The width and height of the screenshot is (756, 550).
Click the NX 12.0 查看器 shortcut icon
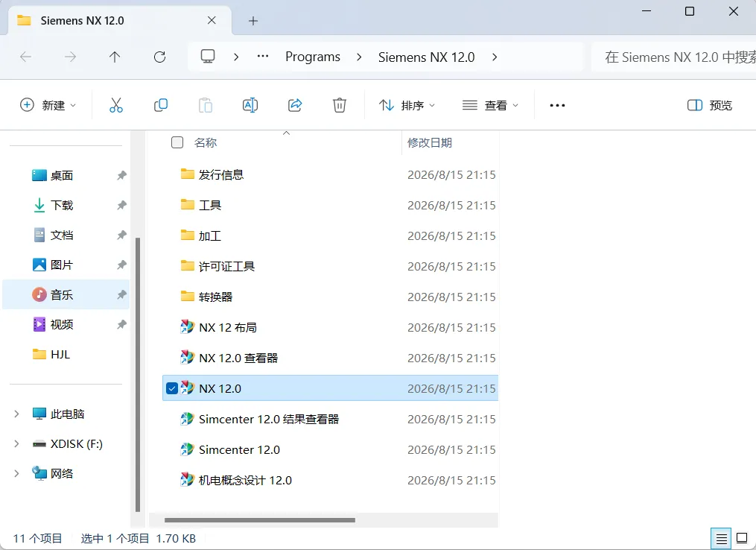click(x=187, y=358)
